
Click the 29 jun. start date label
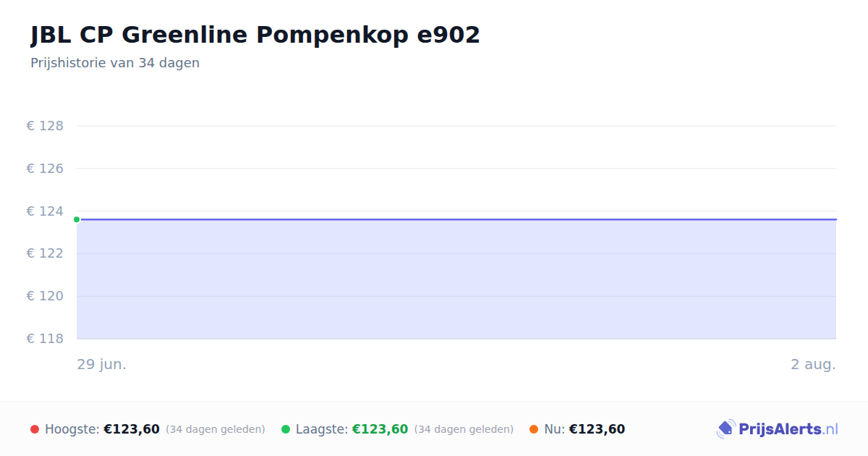tap(102, 364)
